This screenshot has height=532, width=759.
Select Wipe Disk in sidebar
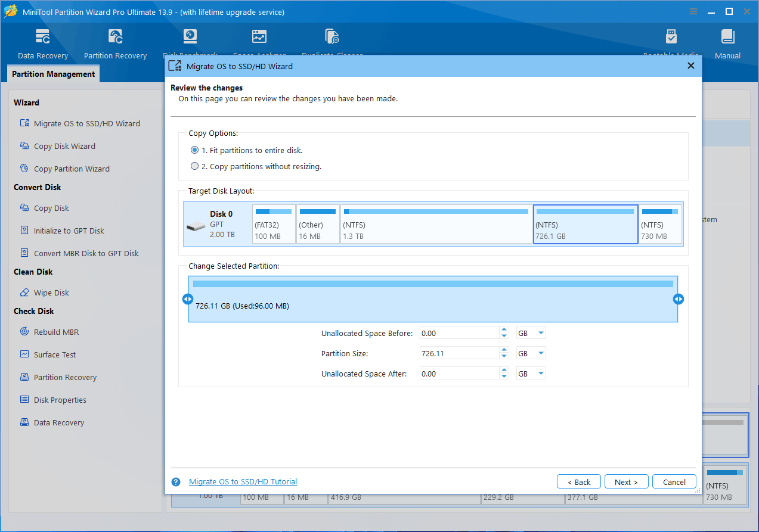(x=44, y=293)
